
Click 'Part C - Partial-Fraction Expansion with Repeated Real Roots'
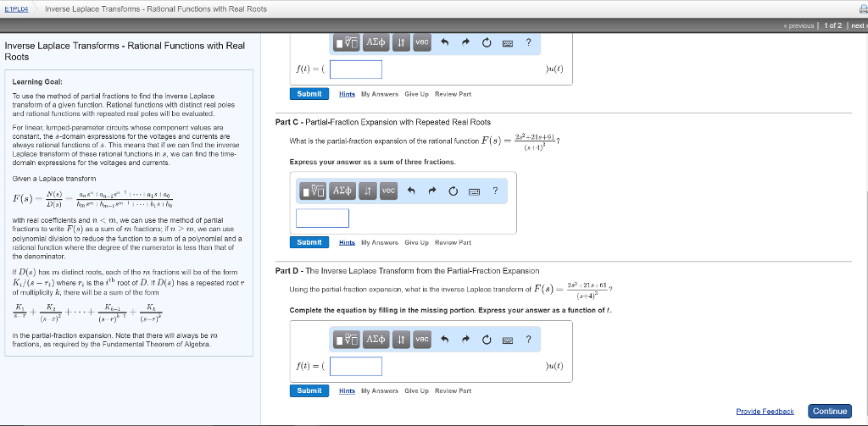click(x=382, y=122)
